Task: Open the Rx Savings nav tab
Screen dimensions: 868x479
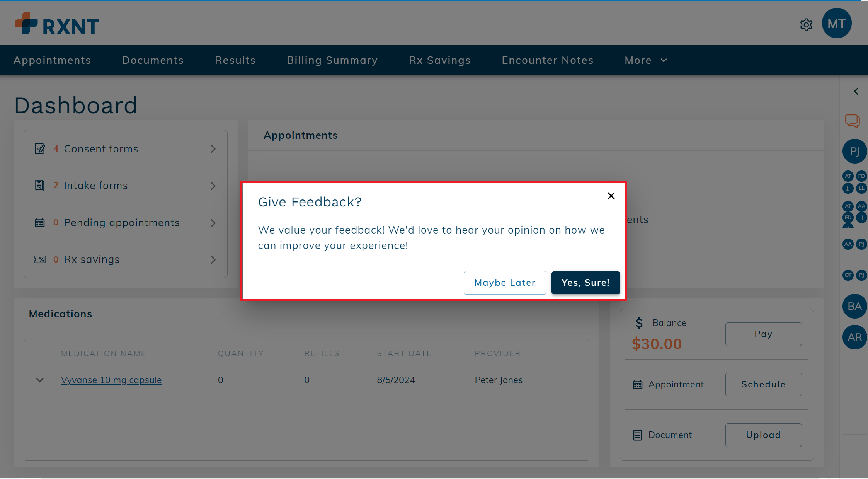Action: 440,60
